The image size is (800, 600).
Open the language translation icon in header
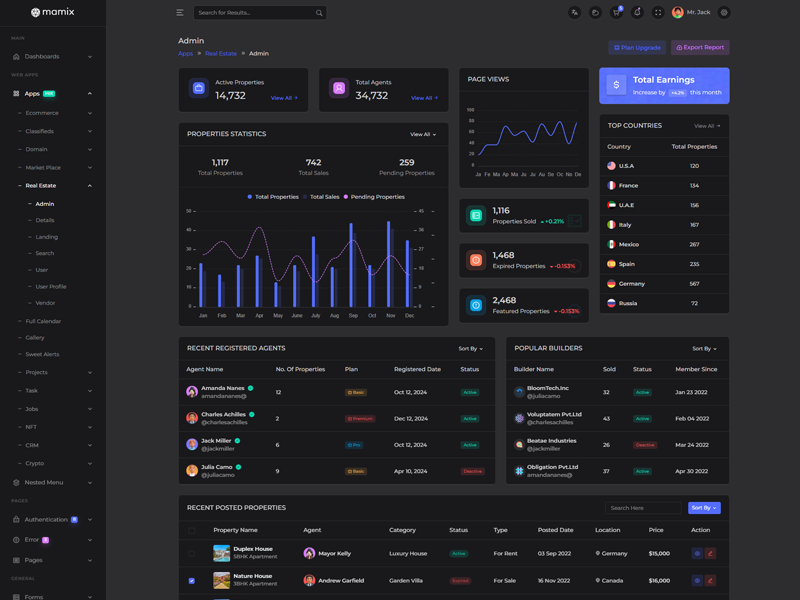(574, 13)
